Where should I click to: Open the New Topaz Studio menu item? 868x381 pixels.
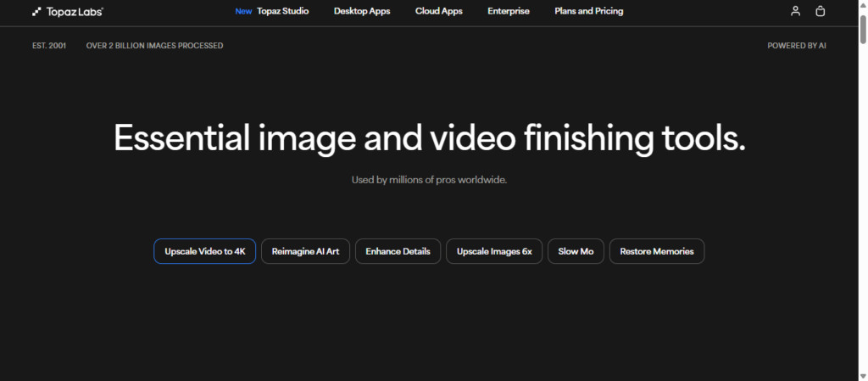(x=271, y=12)
